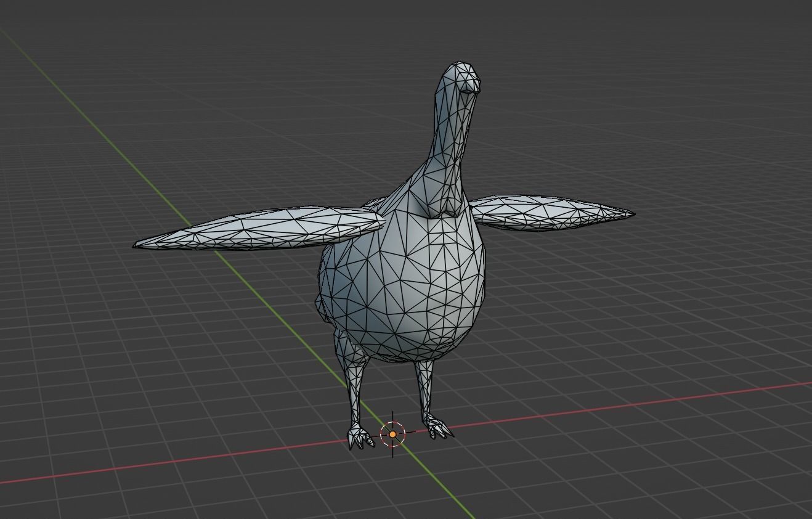Select the bird's shorter foreshortened wing
Image resolution: width=812 pixels, height=519 pixels.
pyautogui.click(x=551, y=213)
